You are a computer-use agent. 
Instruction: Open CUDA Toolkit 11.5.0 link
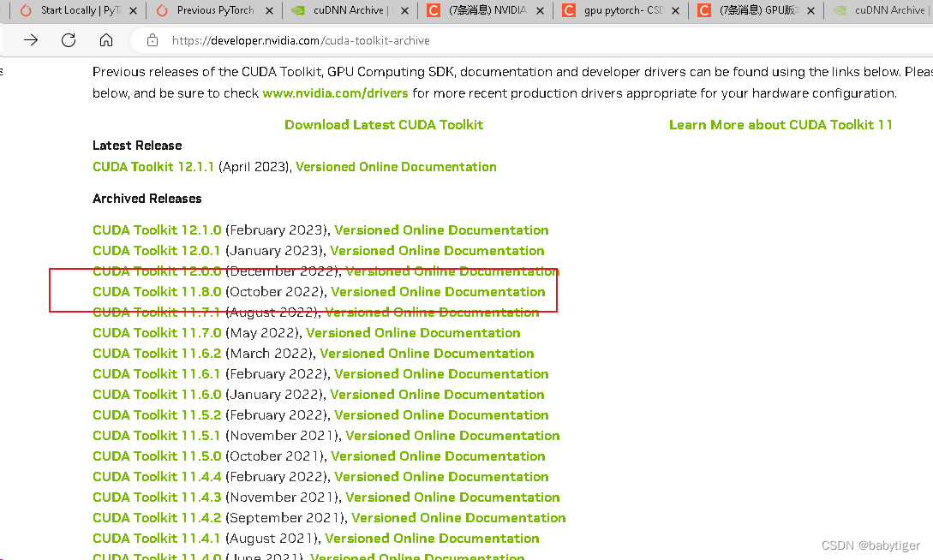[157, 456]
